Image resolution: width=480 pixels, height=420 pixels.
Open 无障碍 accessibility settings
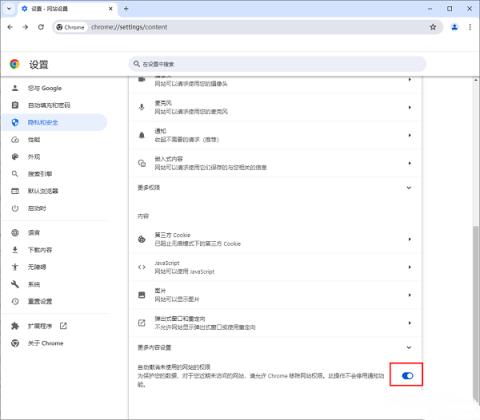(37, 267)
